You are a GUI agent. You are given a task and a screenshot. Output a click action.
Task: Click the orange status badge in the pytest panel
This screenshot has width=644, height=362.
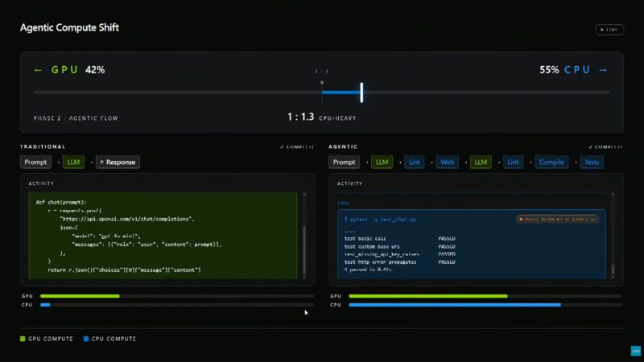tap(557, 219)
